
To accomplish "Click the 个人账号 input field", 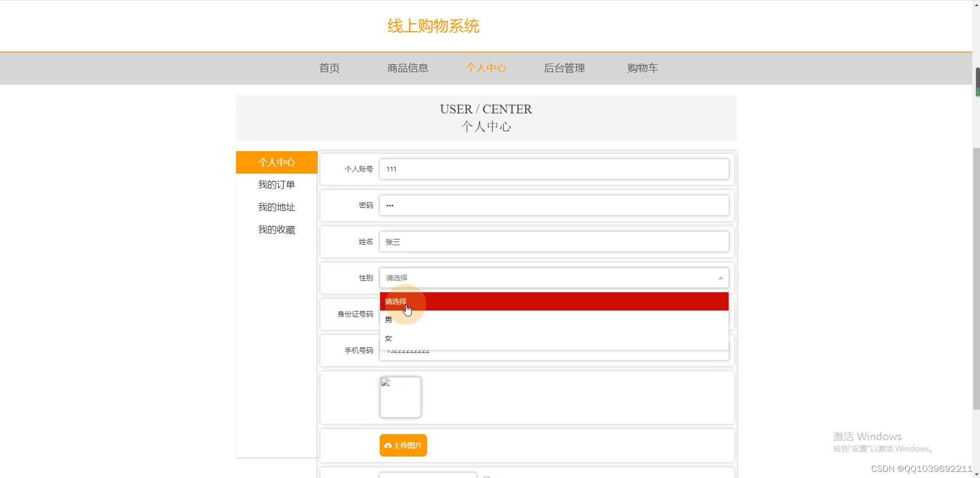I will pos(554,169).
